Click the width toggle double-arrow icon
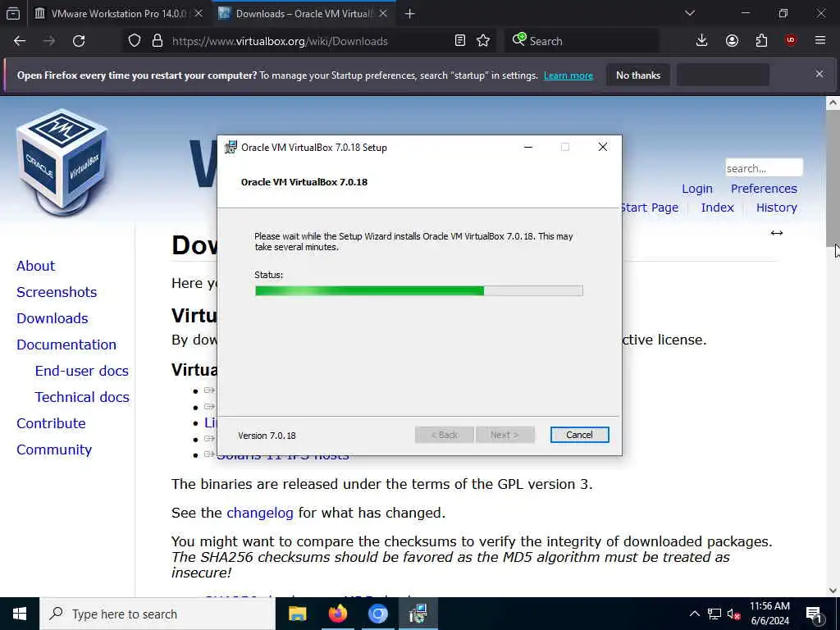The width and height of the screenshot is (840, 630). pyautogui.click(x=777, y=232)
